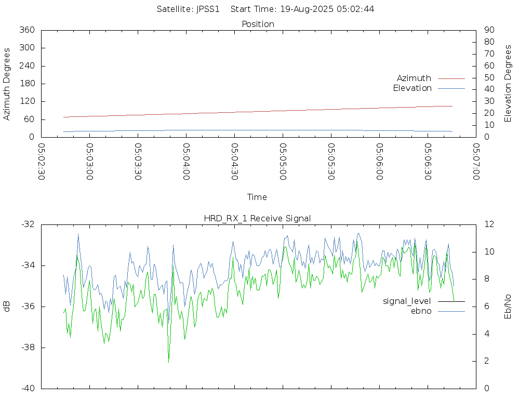Click the "Time" axis label

(257, 197)
